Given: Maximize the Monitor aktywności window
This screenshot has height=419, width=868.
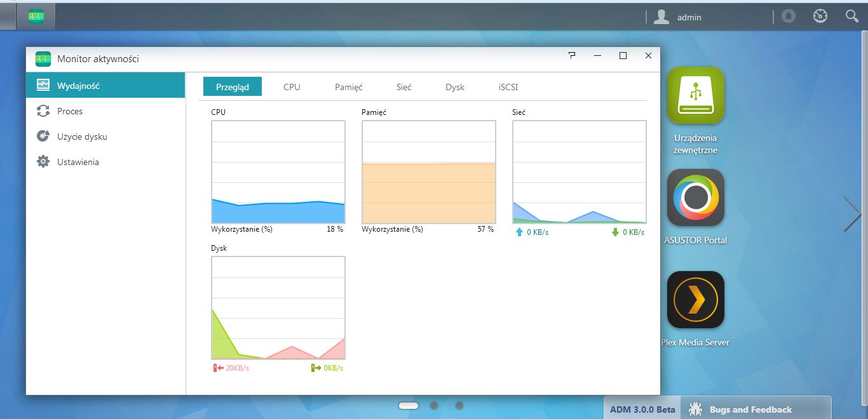Looking at the screenshot, I should 623,56.
